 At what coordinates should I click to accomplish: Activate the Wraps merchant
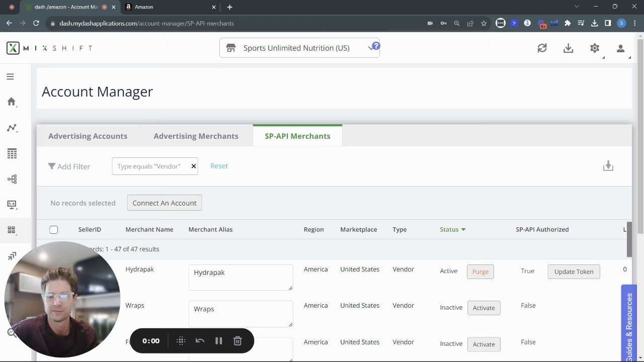(484, 308)
